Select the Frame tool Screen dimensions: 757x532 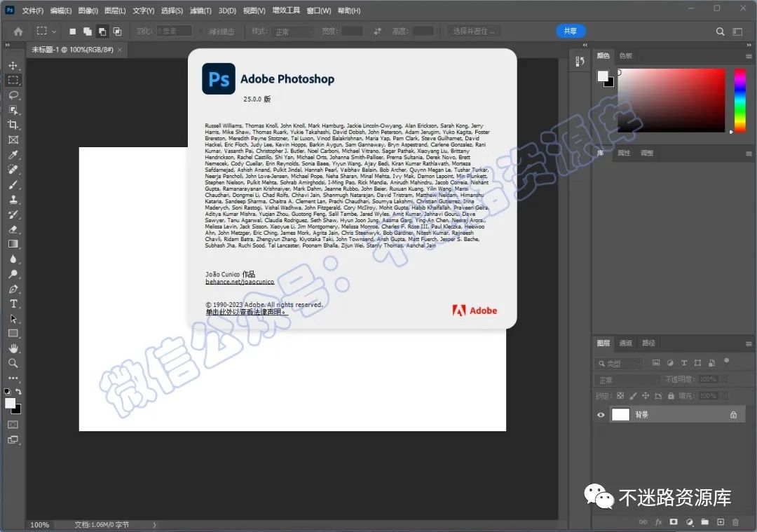[13, 139]
